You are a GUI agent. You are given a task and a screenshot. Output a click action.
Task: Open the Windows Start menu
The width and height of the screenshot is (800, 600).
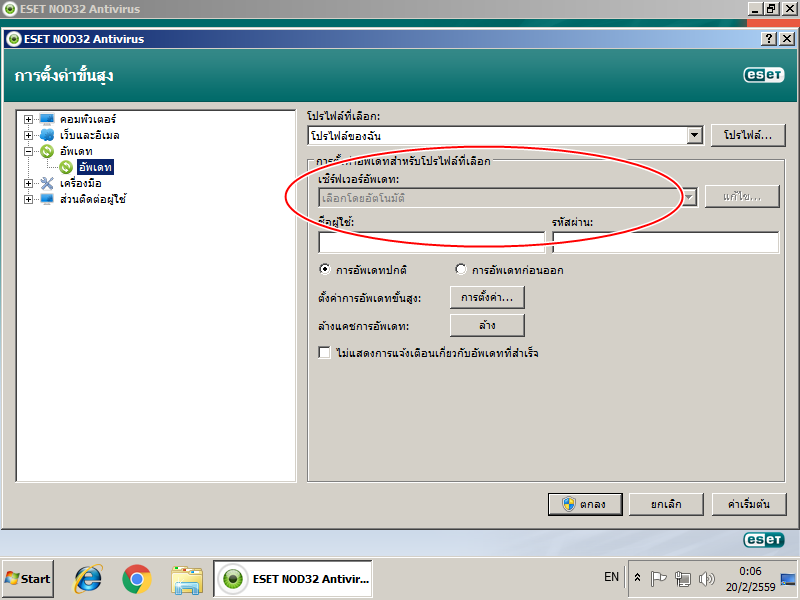coord(28,579)
